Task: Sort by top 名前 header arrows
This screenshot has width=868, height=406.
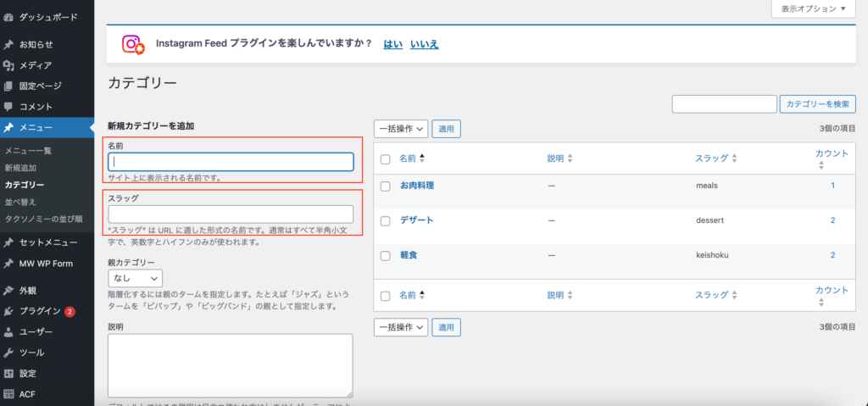Action: pos(422,159)
